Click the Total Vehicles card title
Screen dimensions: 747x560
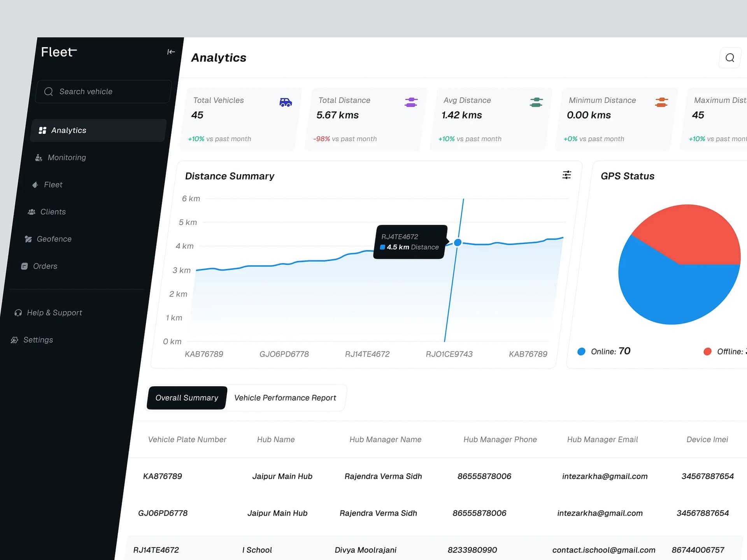[x=218, y=100]
